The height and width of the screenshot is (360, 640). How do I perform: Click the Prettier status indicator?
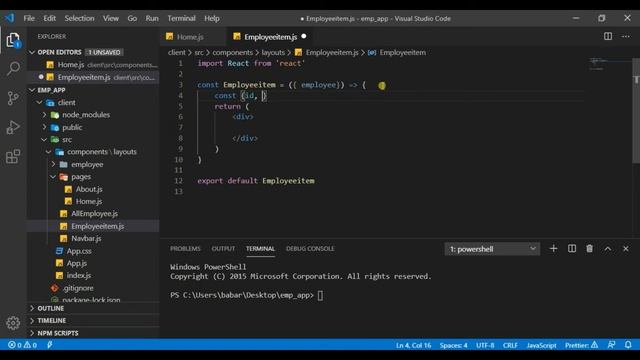pyautogui.click(x=581, y=345)
